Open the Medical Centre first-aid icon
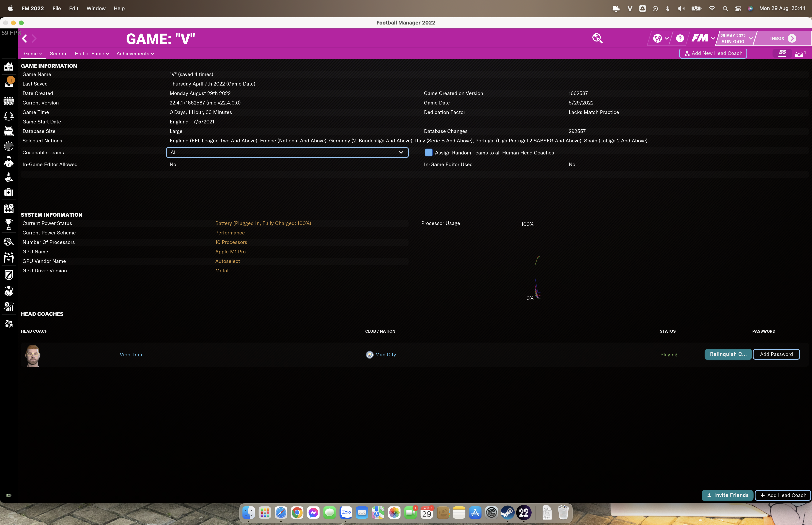This screenshot has height=525, width=812. tap(8, 192)
